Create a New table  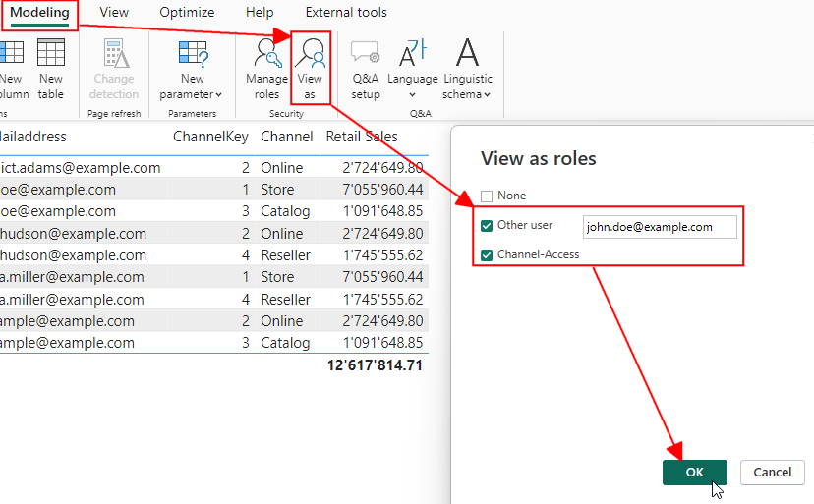[51, 69]
